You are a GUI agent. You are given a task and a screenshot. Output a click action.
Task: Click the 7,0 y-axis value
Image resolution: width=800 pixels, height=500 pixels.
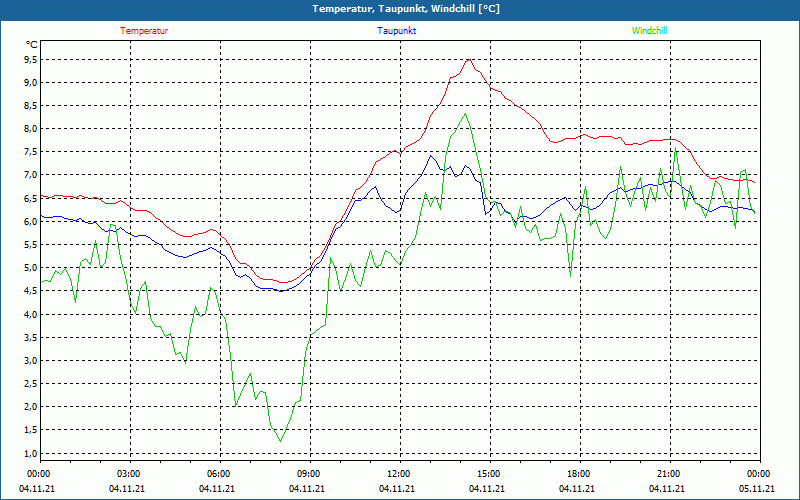click(x=31, y=175)
